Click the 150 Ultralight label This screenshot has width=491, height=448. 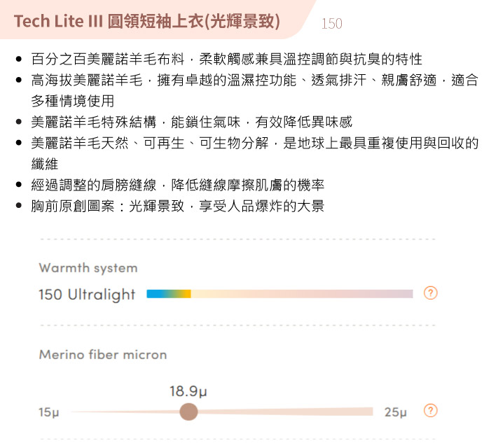coord(87,295)
